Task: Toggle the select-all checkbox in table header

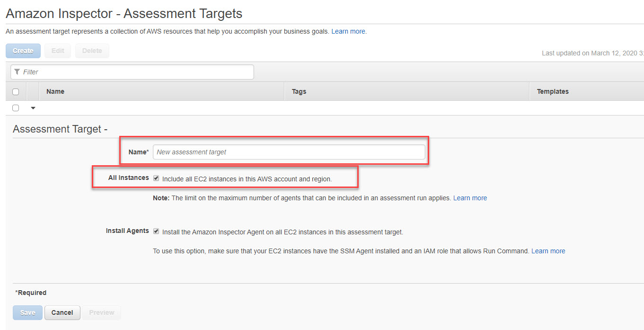Action: tap(15, 91)
